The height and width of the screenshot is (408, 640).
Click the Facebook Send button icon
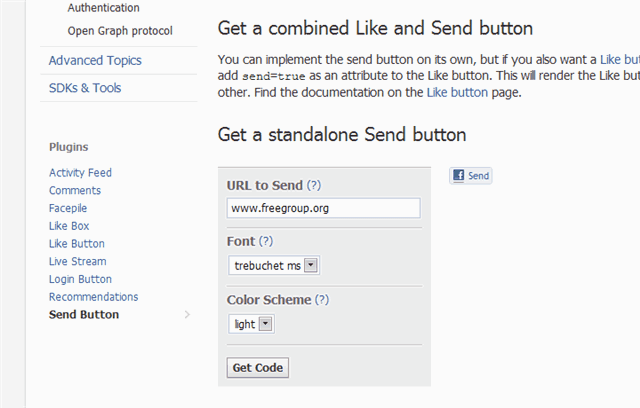470,176
